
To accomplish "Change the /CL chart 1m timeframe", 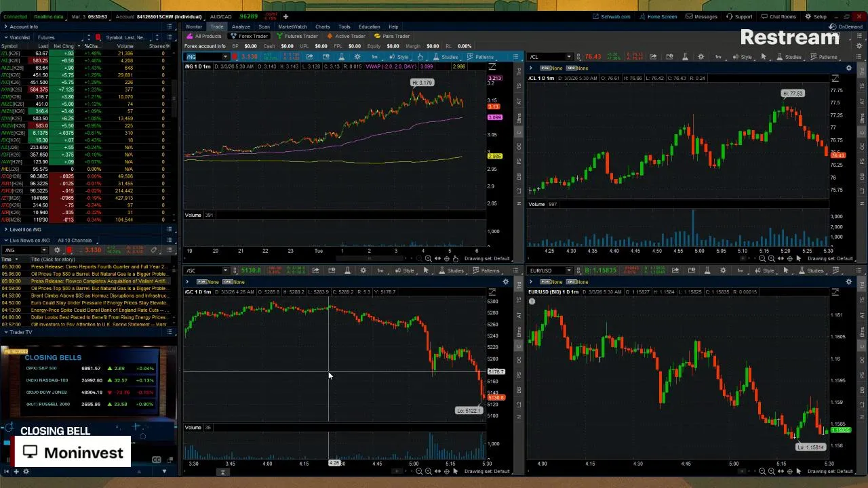I will click(x=718, y=57).
